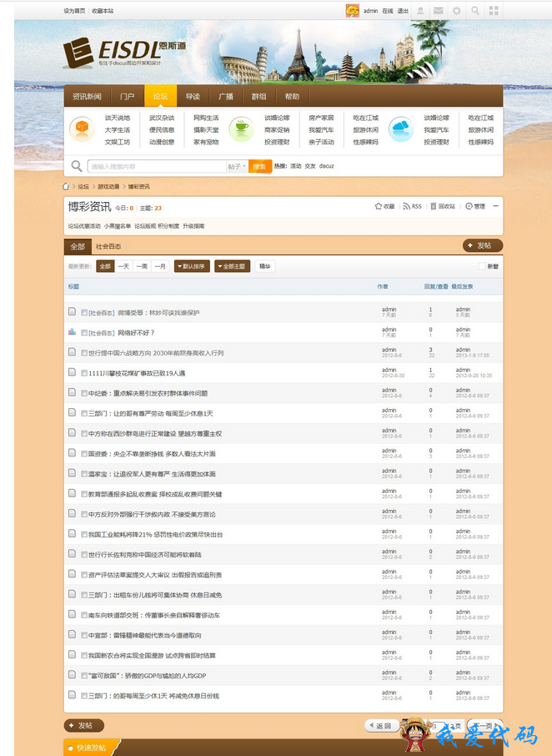Filter updates by 一周
The image size is (552, 756).
(142, 266)
